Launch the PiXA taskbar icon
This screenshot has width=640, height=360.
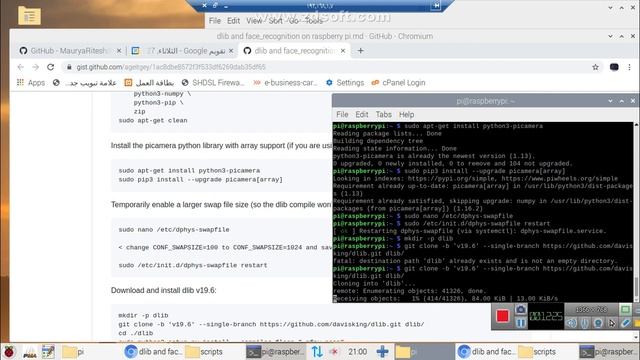click(x=29, y=351)
